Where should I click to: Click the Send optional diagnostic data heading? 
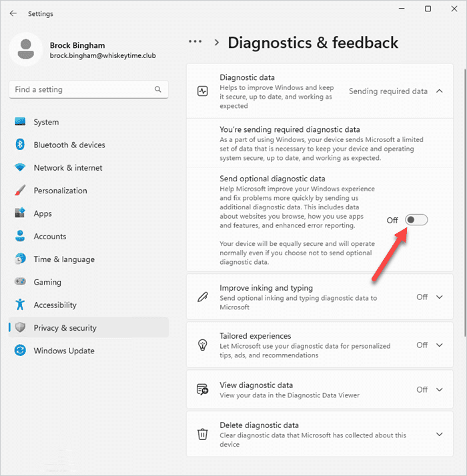272,179
